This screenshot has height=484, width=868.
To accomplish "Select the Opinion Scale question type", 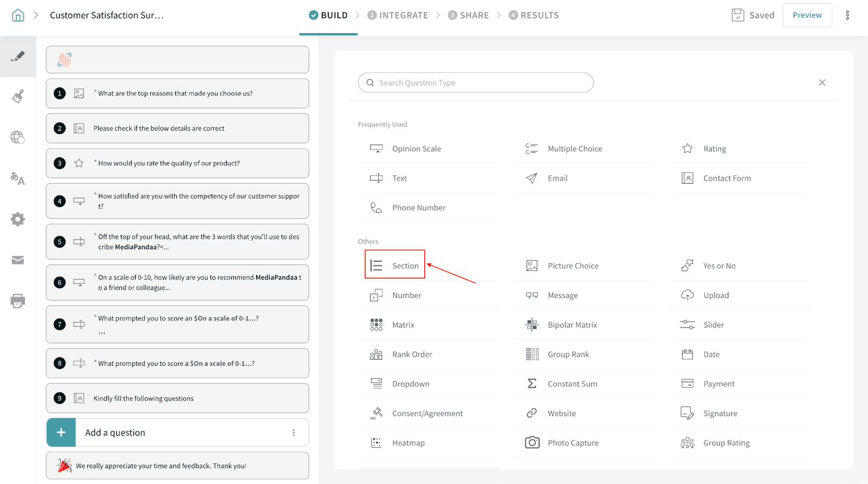I will pyautogui.click(x=416, y=149).
